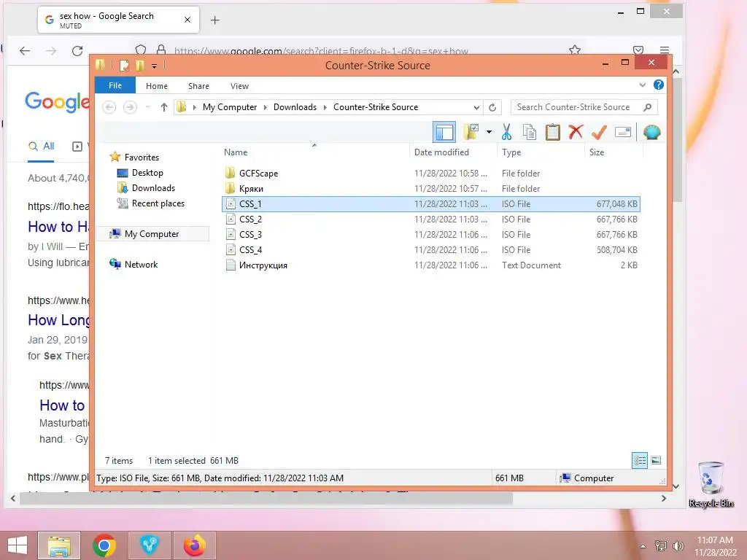The height and width of the screenshot is (560, 747).
Task: Expand the arrow after My Computer breadcrumb
Action: pyautogui.click(x=266, y=107)
